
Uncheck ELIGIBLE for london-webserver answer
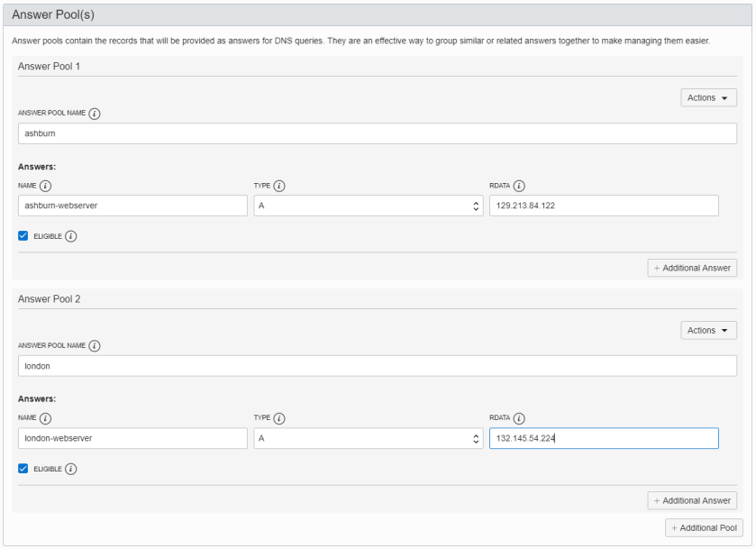pos(23,469)
